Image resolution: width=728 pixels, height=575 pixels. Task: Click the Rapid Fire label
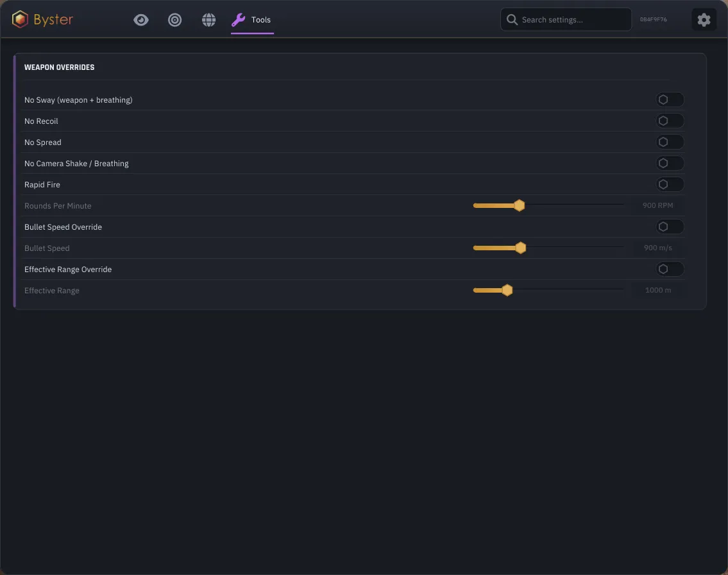(x=42, y=185)
